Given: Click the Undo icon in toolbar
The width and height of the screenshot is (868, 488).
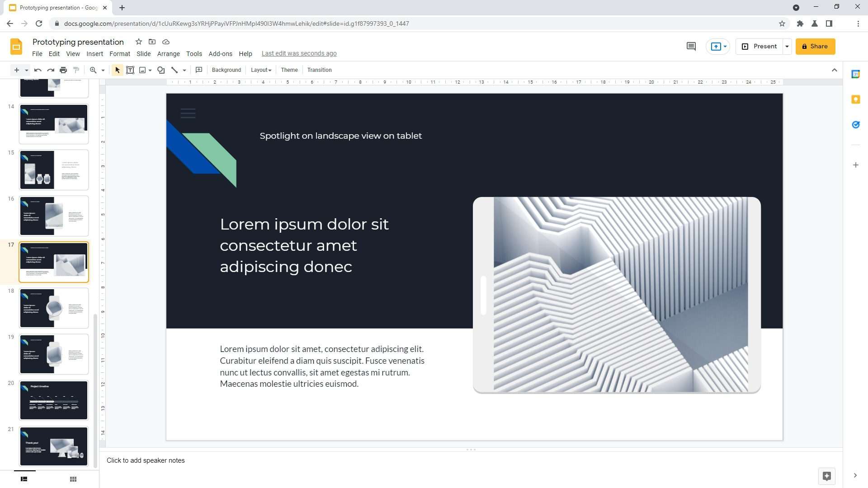Looking at the screenshot, I should 37,70.
